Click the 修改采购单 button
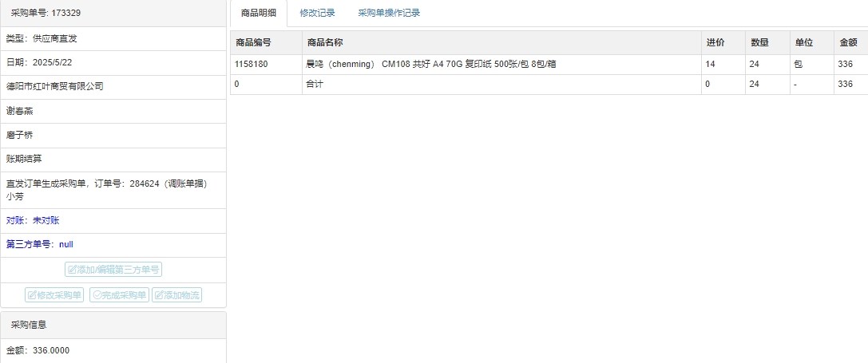 [x=54, y=295]
